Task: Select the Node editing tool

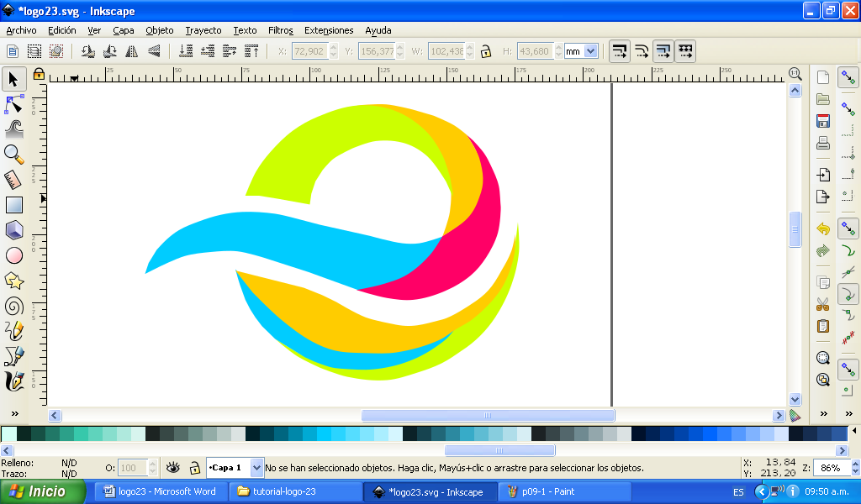Action: [13, 104]
